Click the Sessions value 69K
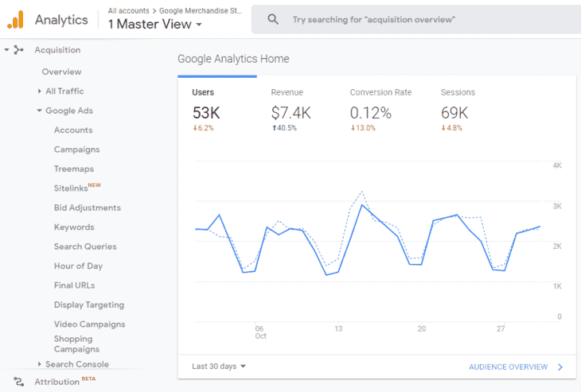This screenshot has height=392, width=581. click(x=454, y=113)
